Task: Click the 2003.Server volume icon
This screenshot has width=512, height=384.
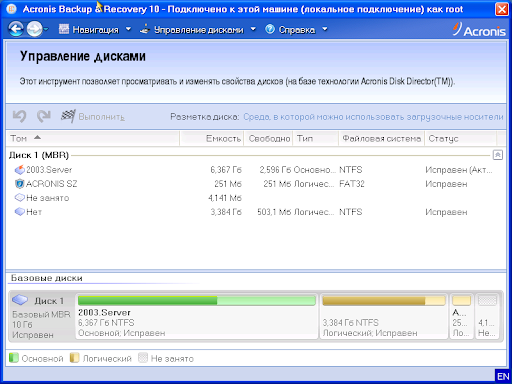Action: 20,170
